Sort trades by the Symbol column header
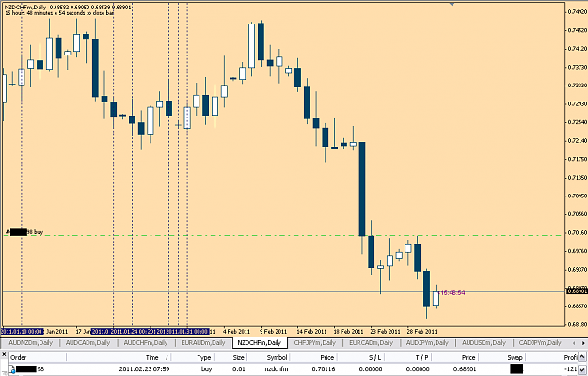This screenshot has height=376, width=588. [268, 357]
